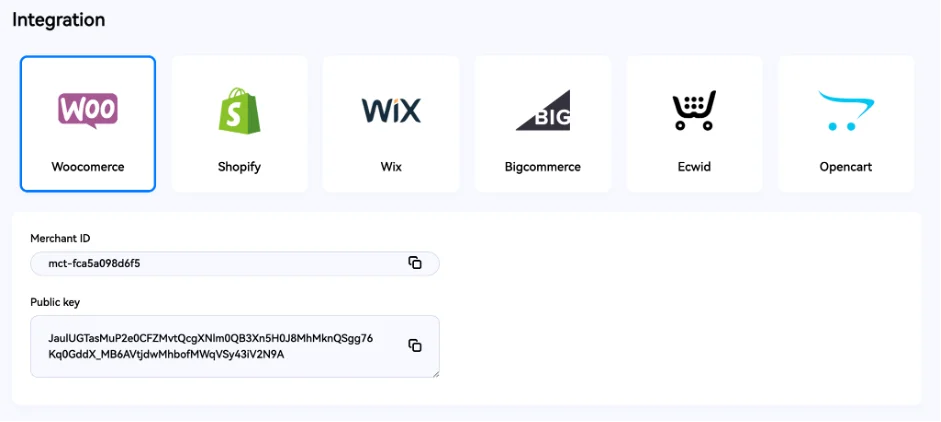This screenshot has width=941, height=422.
Task: Click the Opencart blue cart logo
Action: point(846,111)
